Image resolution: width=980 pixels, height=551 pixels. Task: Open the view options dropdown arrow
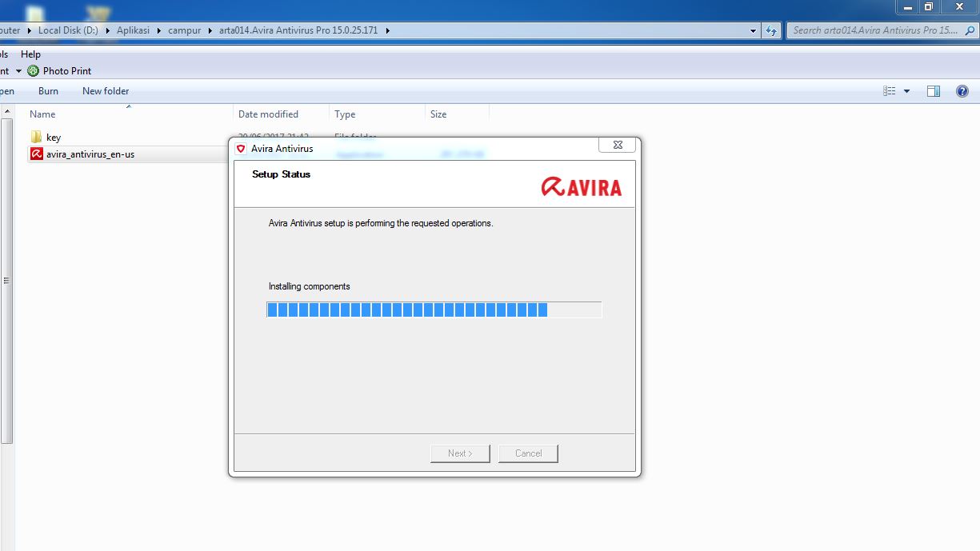point(906,91)
